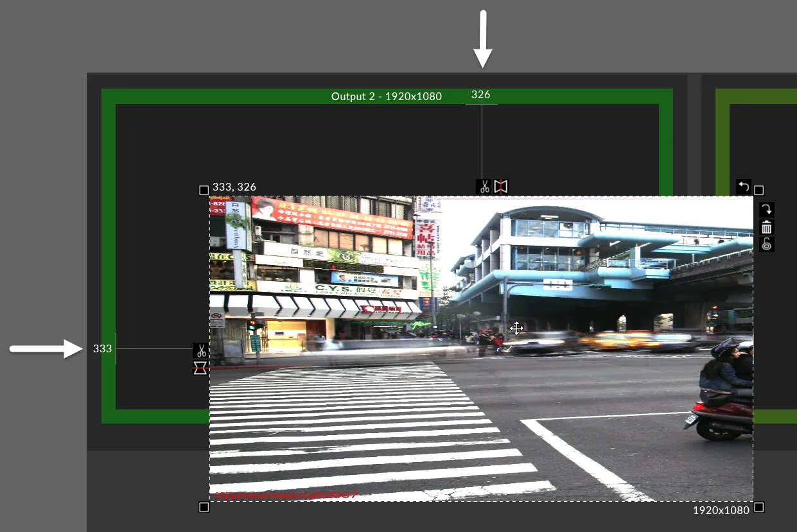Click the 326 guide position label
797x532 pixels.
[x=480, y=94]
